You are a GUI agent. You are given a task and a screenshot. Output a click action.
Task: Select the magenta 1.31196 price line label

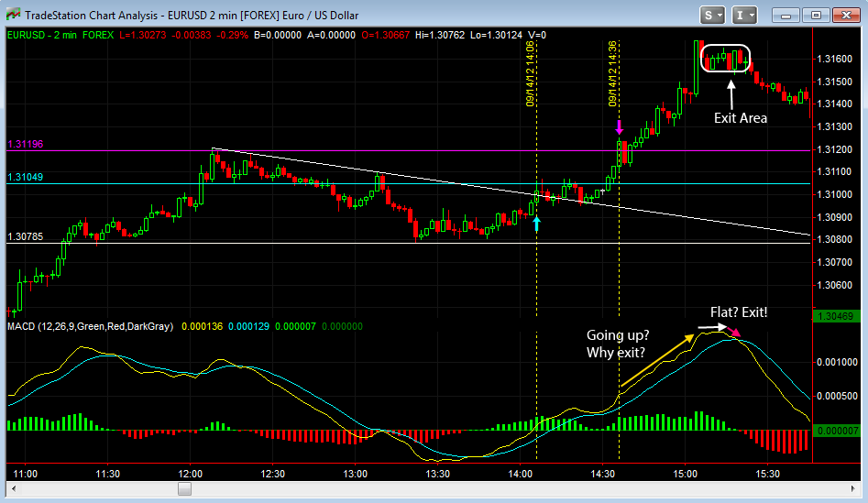tap(26, 144)
